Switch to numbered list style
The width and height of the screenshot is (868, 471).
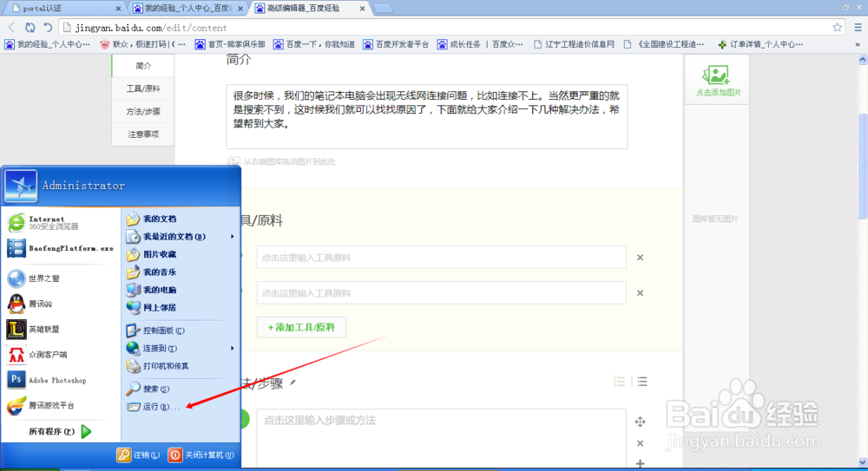[x=620, y=382]
